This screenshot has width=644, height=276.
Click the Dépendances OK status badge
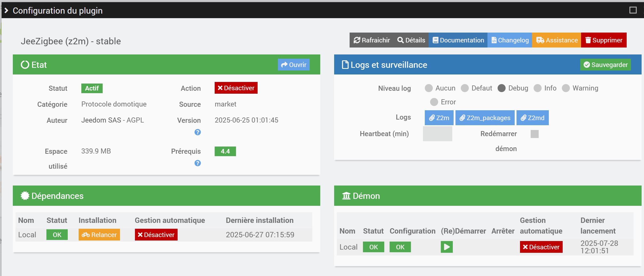click(57, 235)
